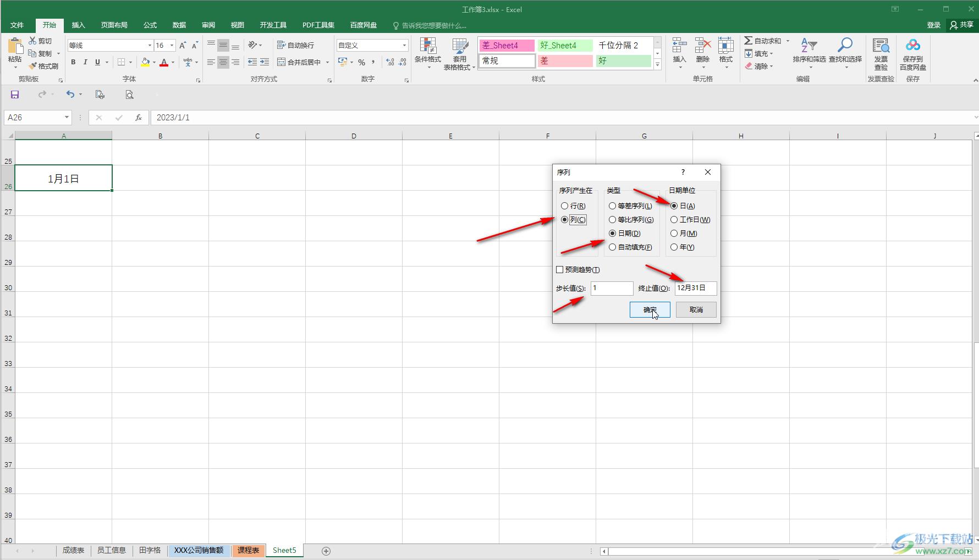Image resolution: width=979 pixels, height=560 pixels.
Task: Choose 自动填充(F) series type
Action: pyautogui.click(x=630, y=247)
